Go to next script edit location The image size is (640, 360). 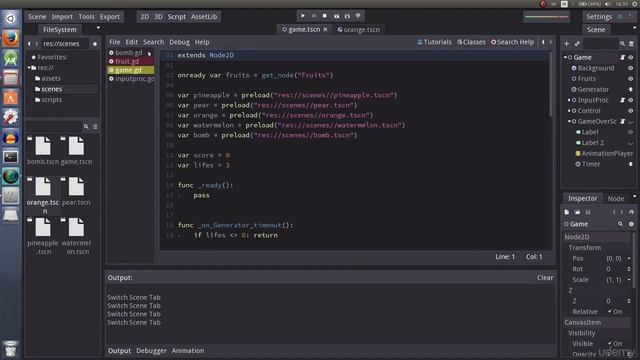[551, 42]
